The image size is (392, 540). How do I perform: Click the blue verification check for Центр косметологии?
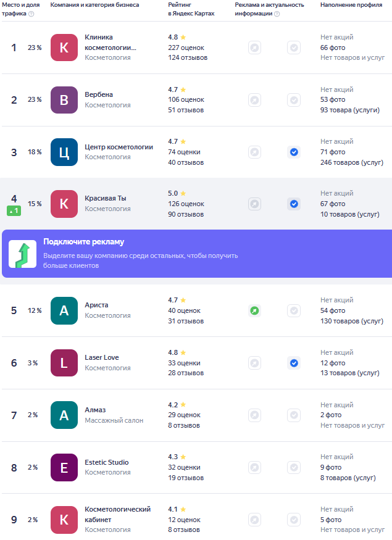click(294, 152)
